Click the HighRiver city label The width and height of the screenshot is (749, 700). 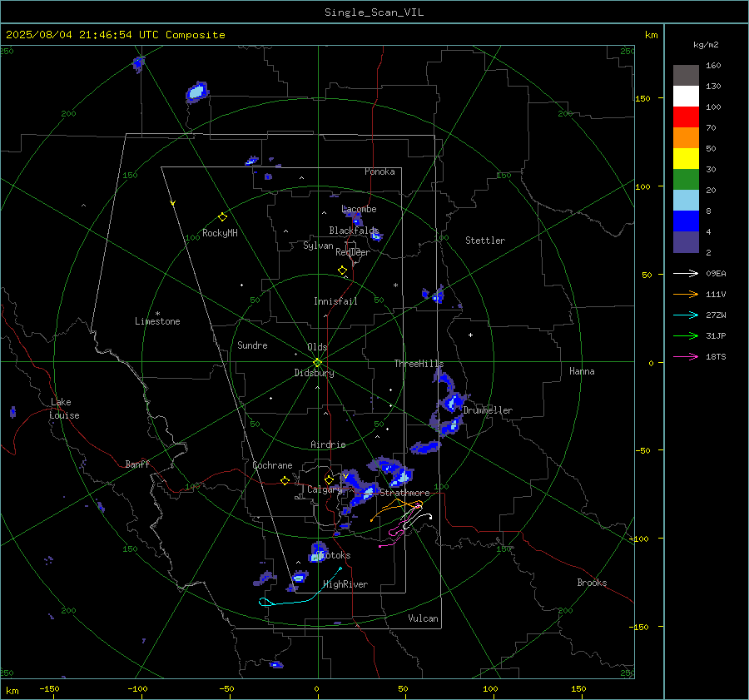pyautogui.click(x=345, y=584)
